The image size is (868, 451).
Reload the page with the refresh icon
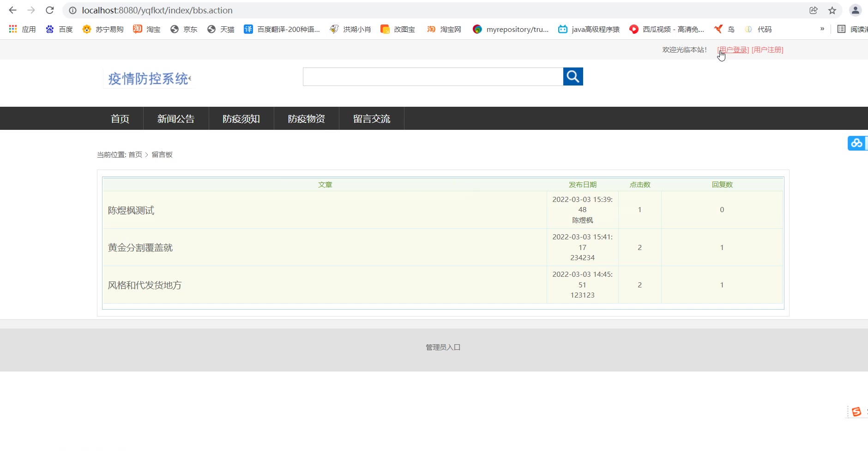coord(50,10)
